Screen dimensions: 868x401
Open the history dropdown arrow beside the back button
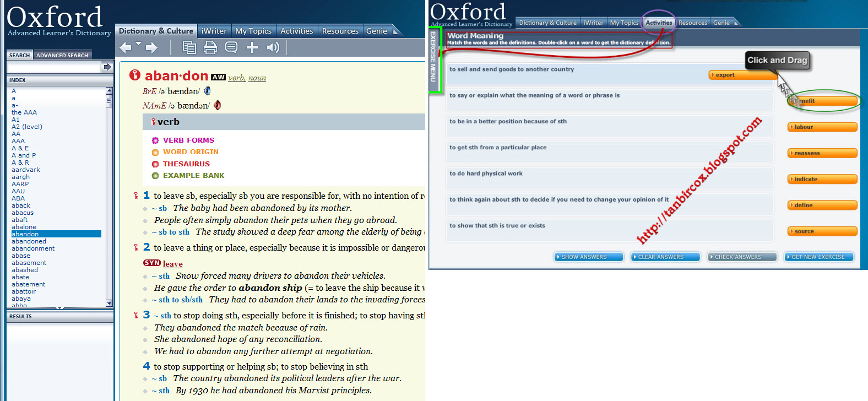point(138,44)
